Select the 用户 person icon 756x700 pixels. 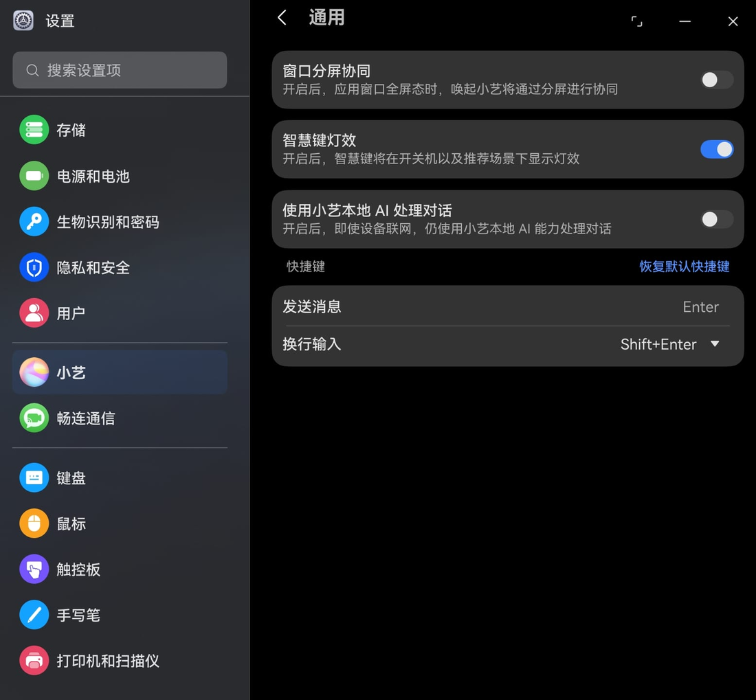(x=34, y=313)
